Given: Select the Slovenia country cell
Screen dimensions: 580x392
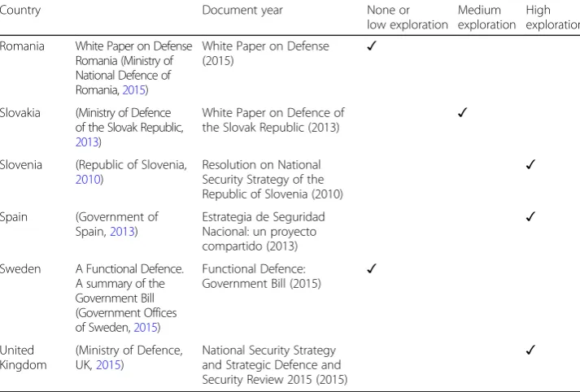Looking at the screenshot, I should [21, 165].
